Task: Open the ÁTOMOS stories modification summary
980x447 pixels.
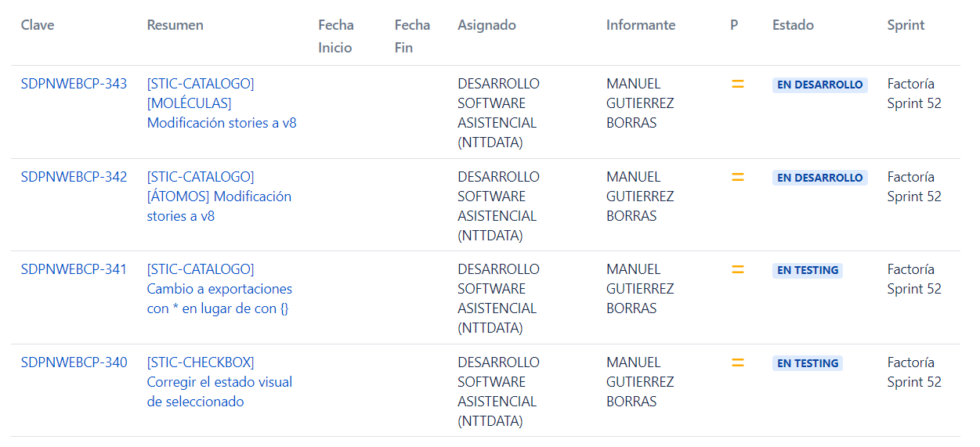Action: (x=219, y=196)
